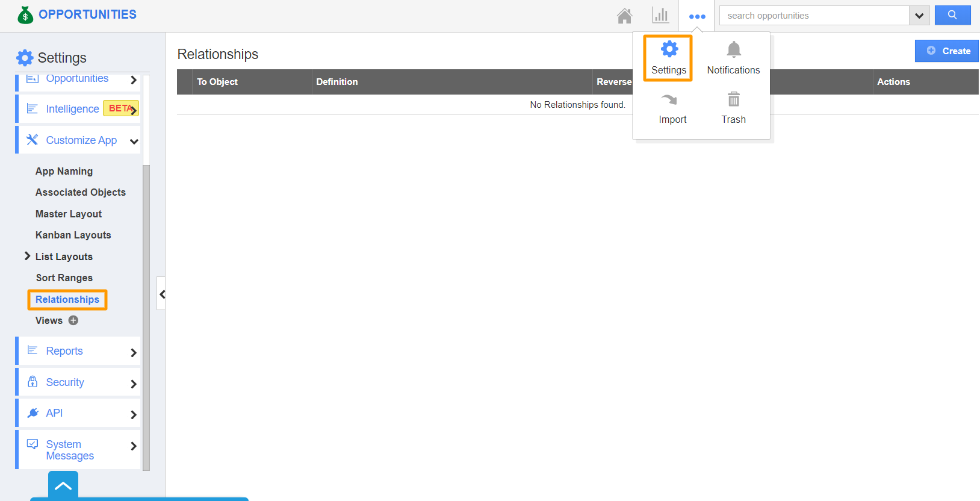Select Relationships in the sidebar

pos(67,299)
